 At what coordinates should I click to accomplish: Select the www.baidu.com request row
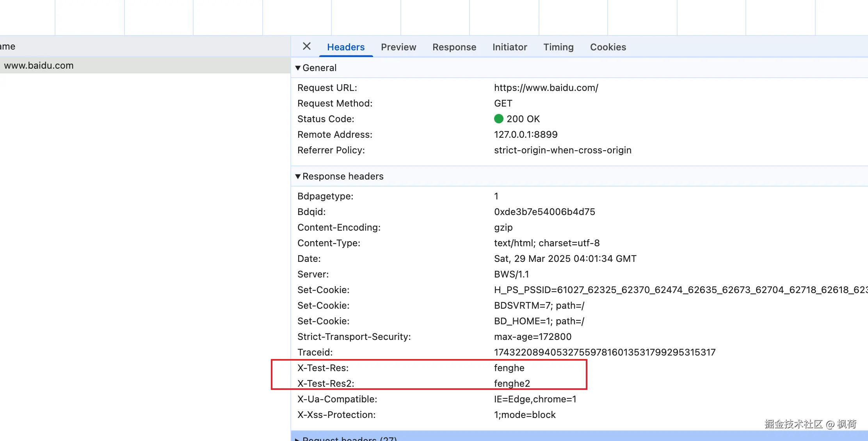tap(39, 66)
